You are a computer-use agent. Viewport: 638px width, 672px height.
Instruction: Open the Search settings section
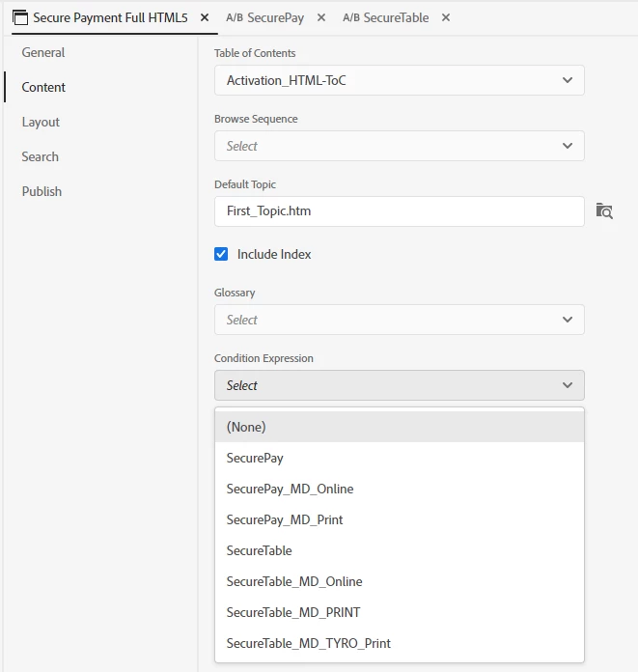(41, 156)
